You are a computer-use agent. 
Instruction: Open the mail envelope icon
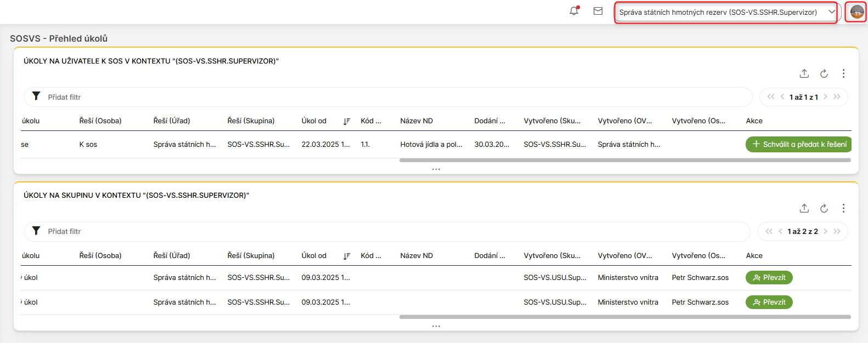pos(598,11)
